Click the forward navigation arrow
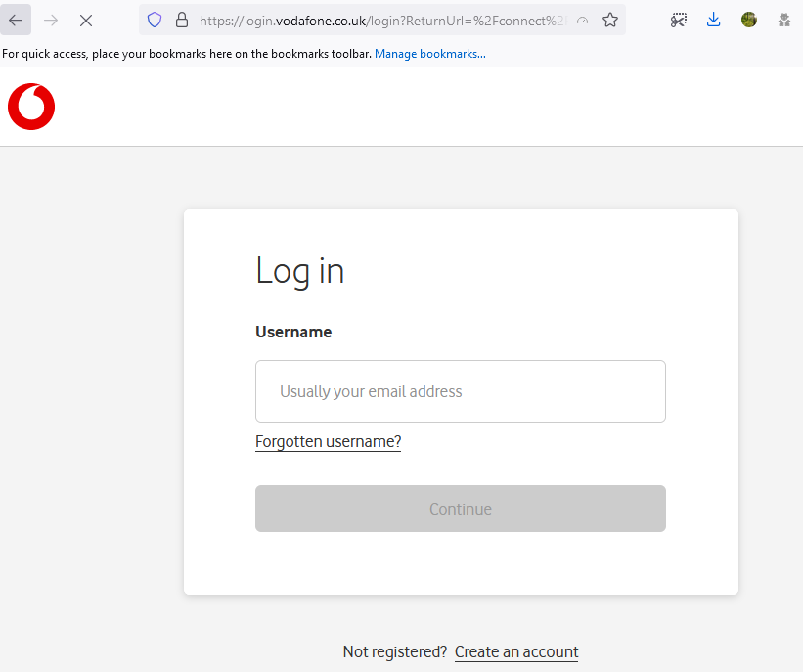 [x=50, y=19]
